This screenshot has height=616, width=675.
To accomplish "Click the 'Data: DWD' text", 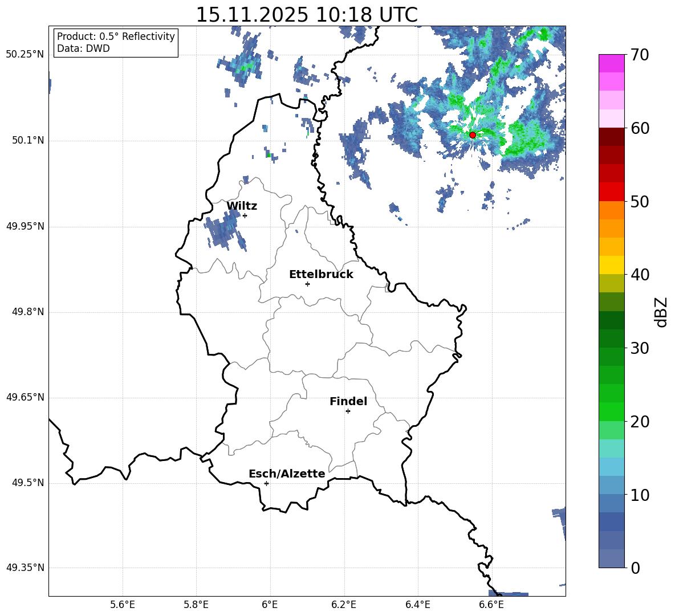I will tap(83, 48).
